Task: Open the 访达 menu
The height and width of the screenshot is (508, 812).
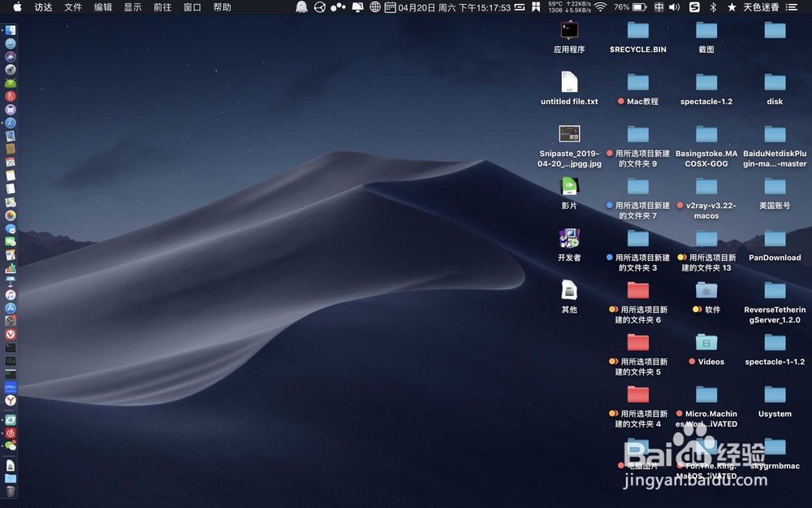Action: click(44, 7)
